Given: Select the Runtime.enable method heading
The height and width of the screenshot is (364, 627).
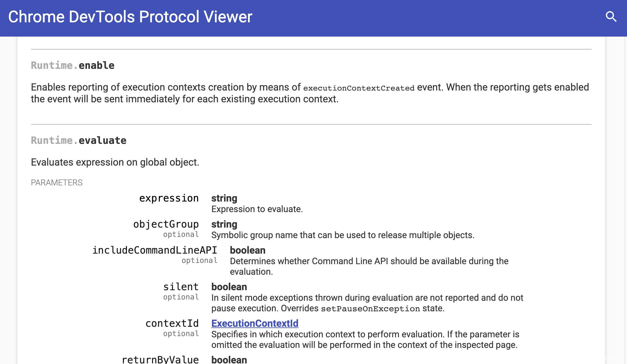Looking at the screenshot, I should 73,65.
